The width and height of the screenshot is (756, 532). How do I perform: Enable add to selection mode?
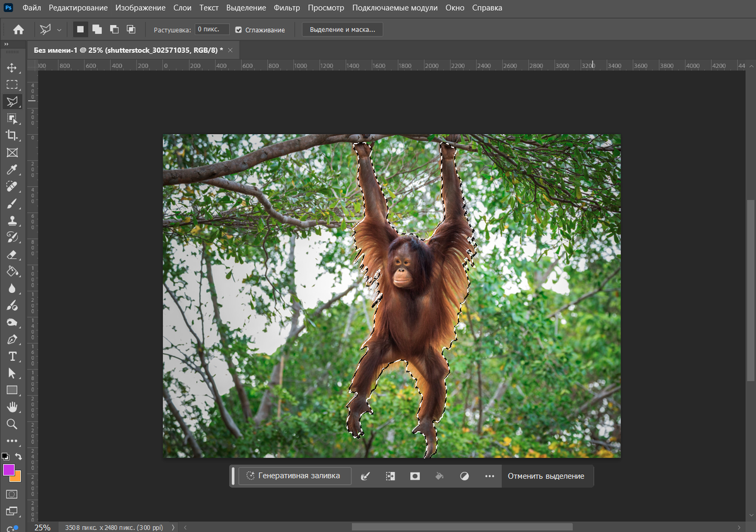[x=97, y=29]
